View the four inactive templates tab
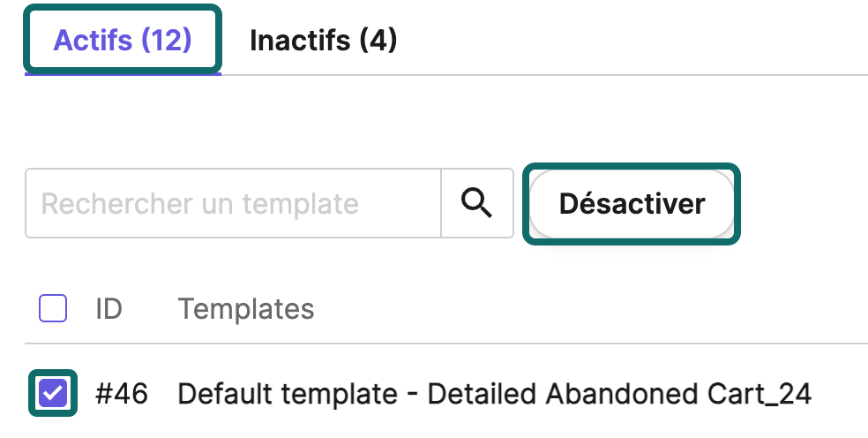 pyautogui.click(x=323, y=41)
